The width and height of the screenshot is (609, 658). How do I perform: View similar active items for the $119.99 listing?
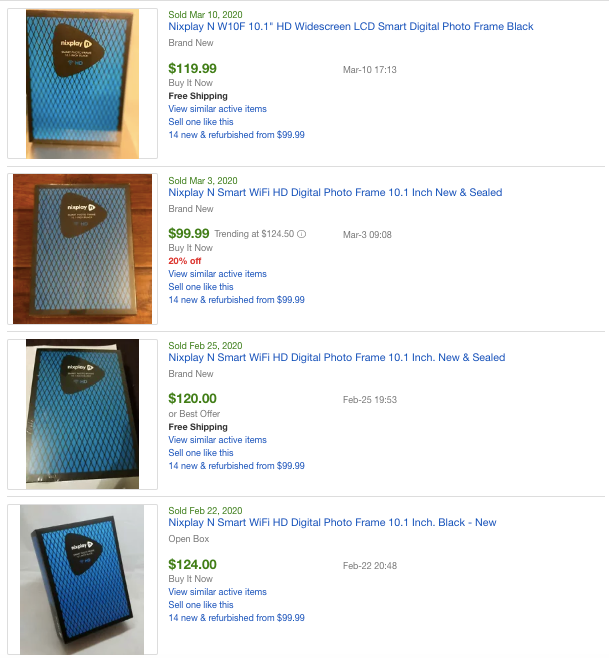[x=217, y=109]
